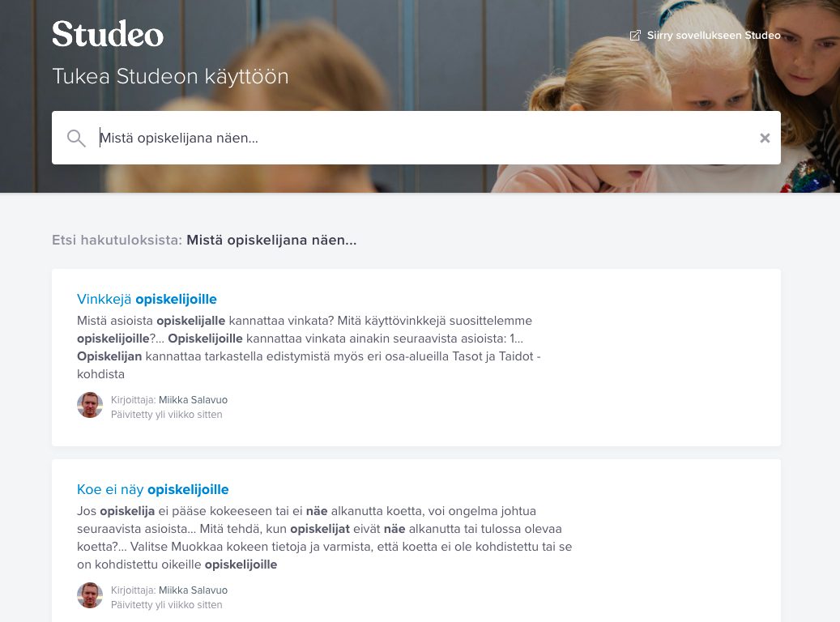This screenshot has width=840, height=622.
Task: Click the Studeo logo in the header
Action: 108,34
